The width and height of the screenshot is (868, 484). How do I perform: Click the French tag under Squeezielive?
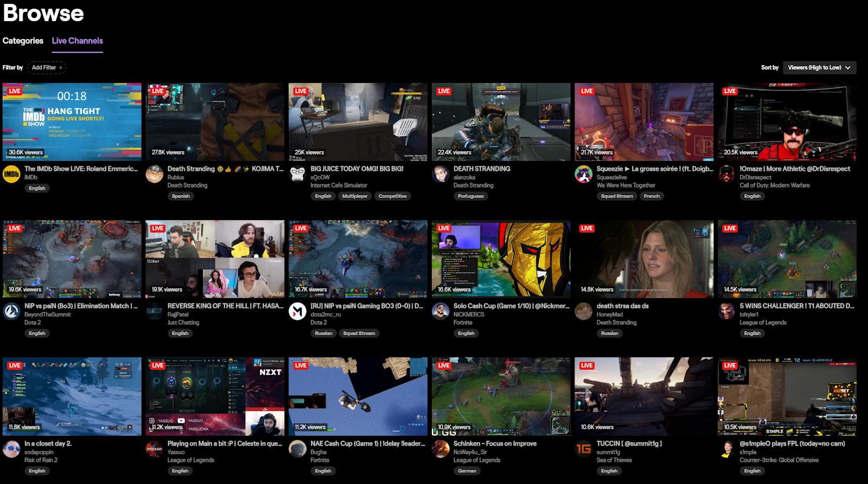[x=652, y=196]
